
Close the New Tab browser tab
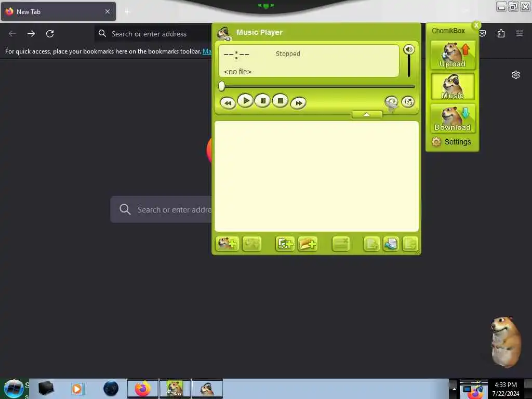[107, 11]
